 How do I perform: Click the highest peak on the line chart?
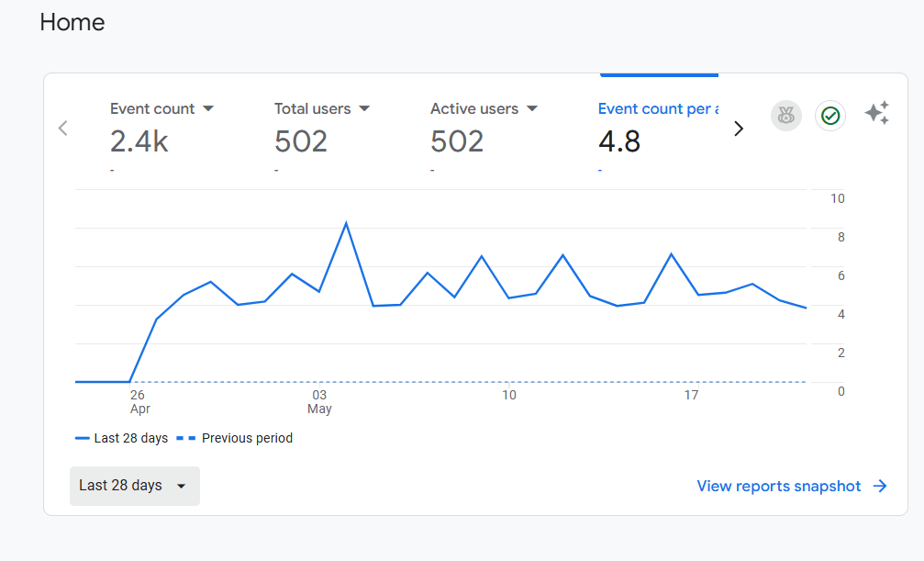click(x=346, y=222)
